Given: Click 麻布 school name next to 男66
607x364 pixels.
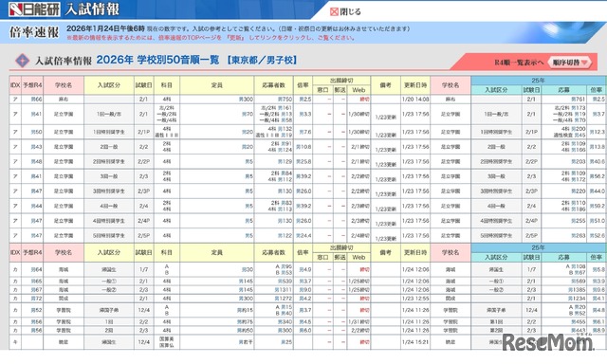Looking at the screenshot, I should pos(64,100).
